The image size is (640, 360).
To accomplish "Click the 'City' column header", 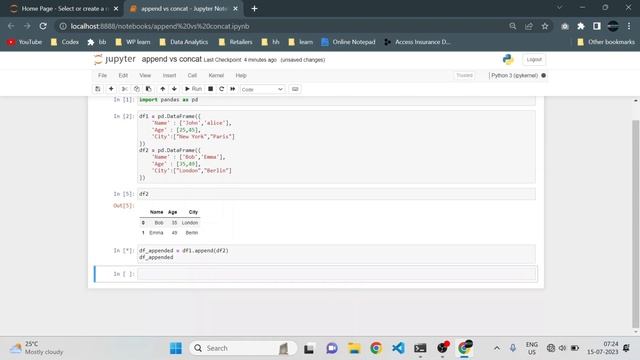I will click(193, 212).
